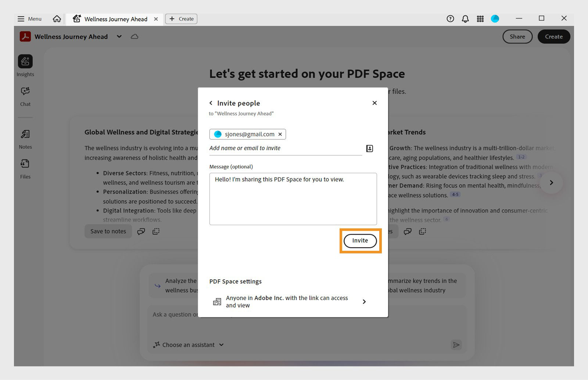This screenshot has width=588, height=380.
Task: Switch to the Wellness Journey Ahead tab
Action: [115, 19]
